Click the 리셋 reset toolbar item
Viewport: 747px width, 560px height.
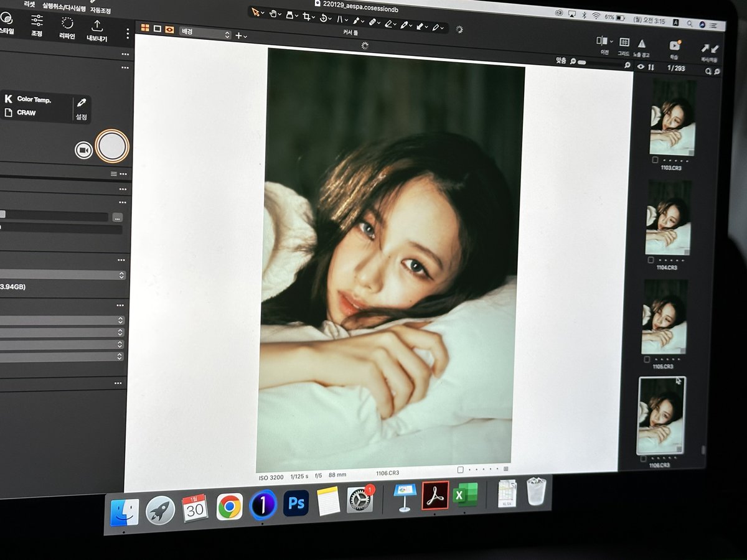pos(29,4)
